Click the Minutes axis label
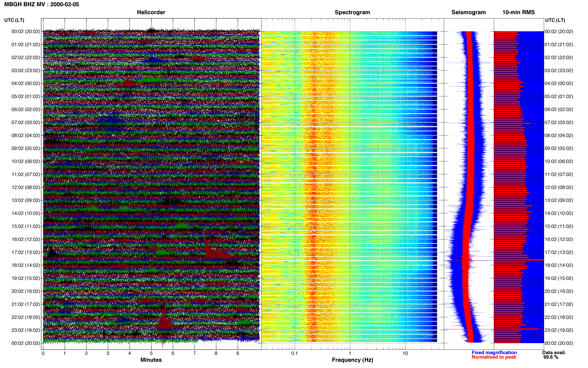The height and width of the screenshot is (368, 588). (x=151, y=360)
